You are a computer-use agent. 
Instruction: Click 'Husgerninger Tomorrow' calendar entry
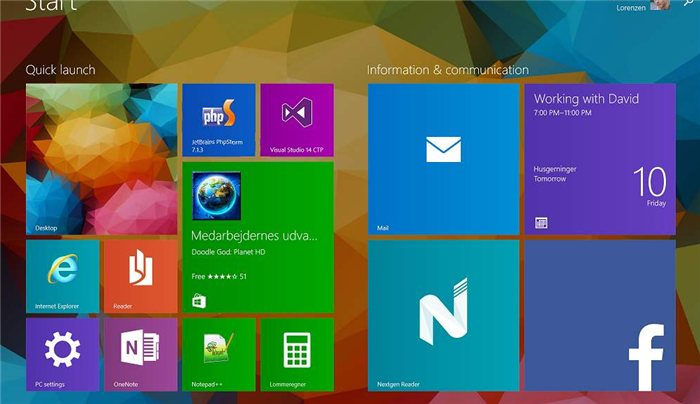click(555, 174)
